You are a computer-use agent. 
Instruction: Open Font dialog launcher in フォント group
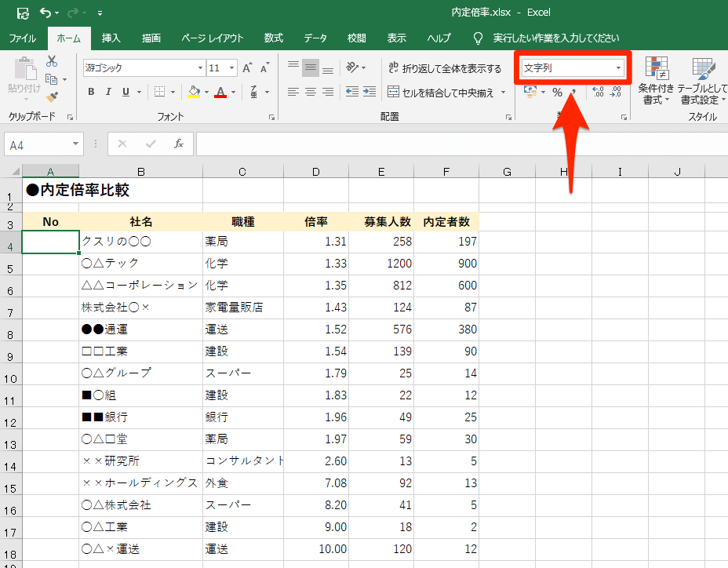point(271,118)
